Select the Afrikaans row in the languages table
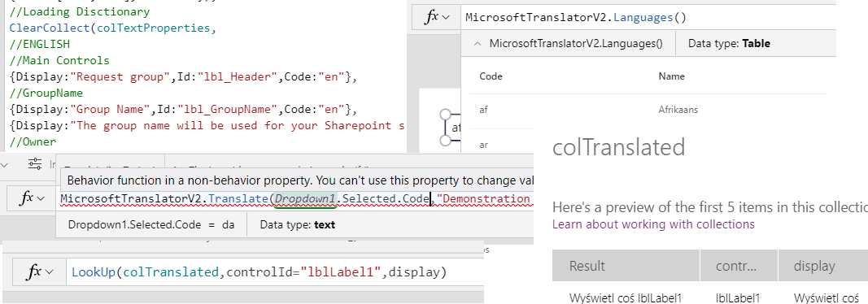The image size is (868, 304). [648, 110]
